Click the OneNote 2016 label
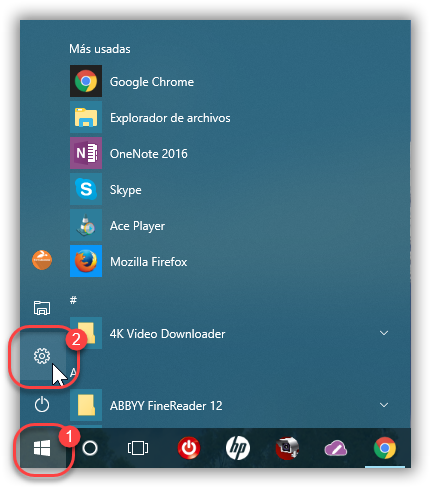The image size is (431, 488). 149,154
